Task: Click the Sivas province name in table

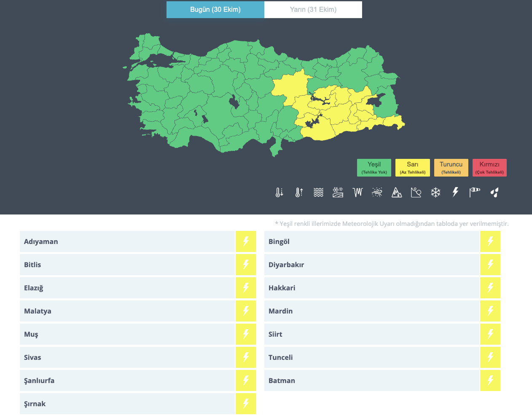Action: (x=32, y=357)
